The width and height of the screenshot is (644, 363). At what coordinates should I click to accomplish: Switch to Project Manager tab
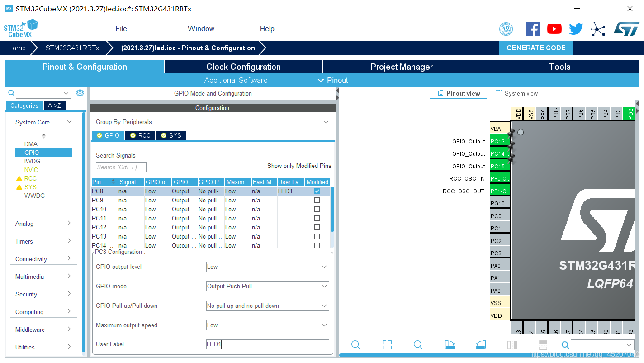coord(402,67)
